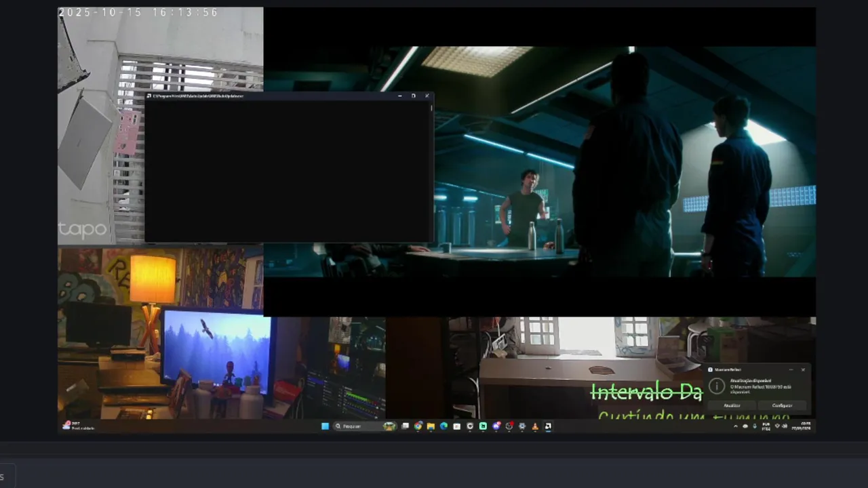Viewport: 868px width, 488px height.
Task: Close the black console window
Action: point(427,96)
